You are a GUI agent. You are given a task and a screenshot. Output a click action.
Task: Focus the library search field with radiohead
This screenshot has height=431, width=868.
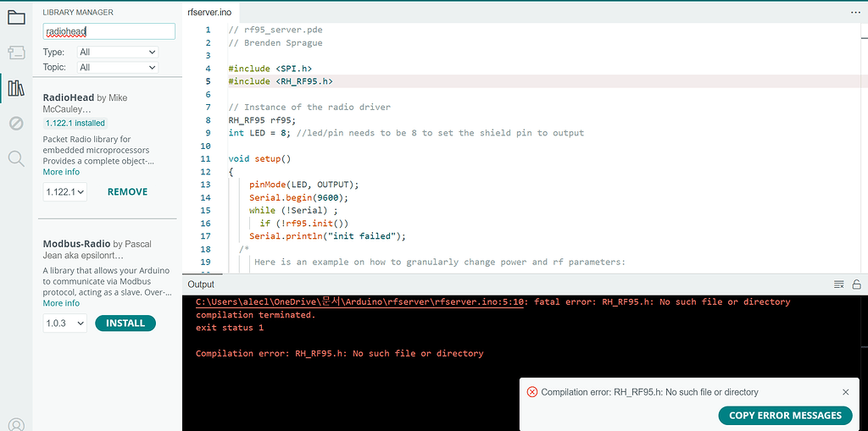(109, 31)
